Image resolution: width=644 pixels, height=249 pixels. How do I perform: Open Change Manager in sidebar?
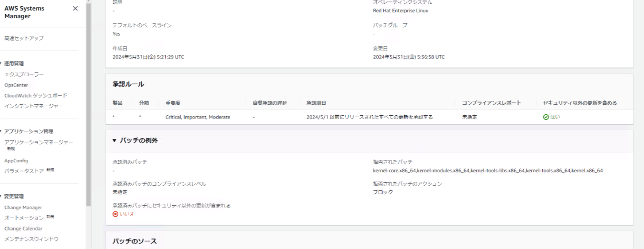tap(23, 208)
